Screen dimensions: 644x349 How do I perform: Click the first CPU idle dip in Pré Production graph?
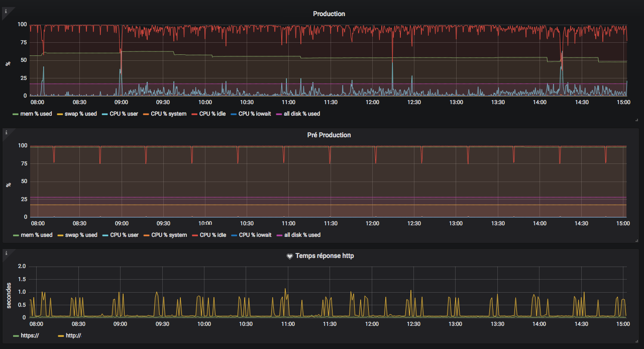(54, 154)
